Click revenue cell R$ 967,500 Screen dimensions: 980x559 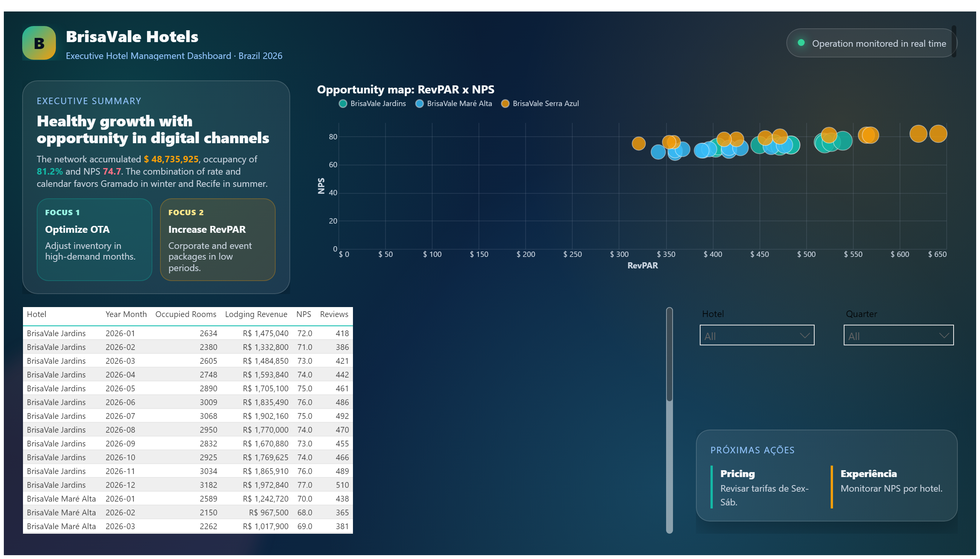click(268, 513)
